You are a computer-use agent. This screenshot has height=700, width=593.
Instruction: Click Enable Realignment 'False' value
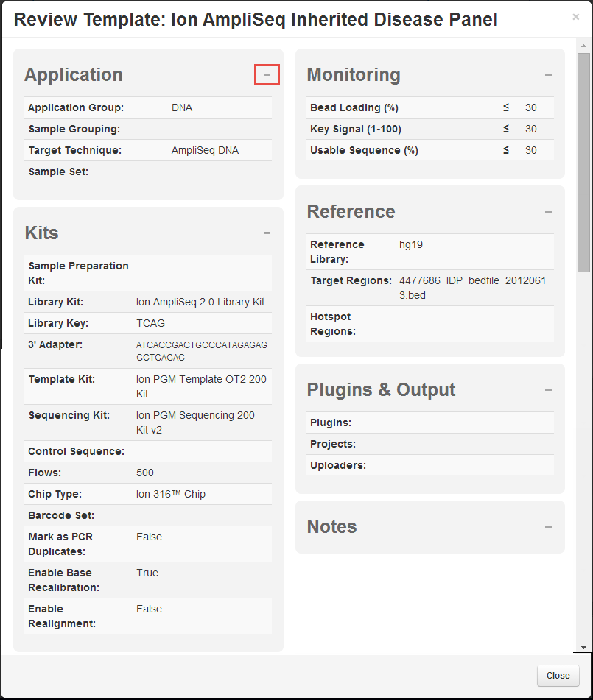pos(149,609)
